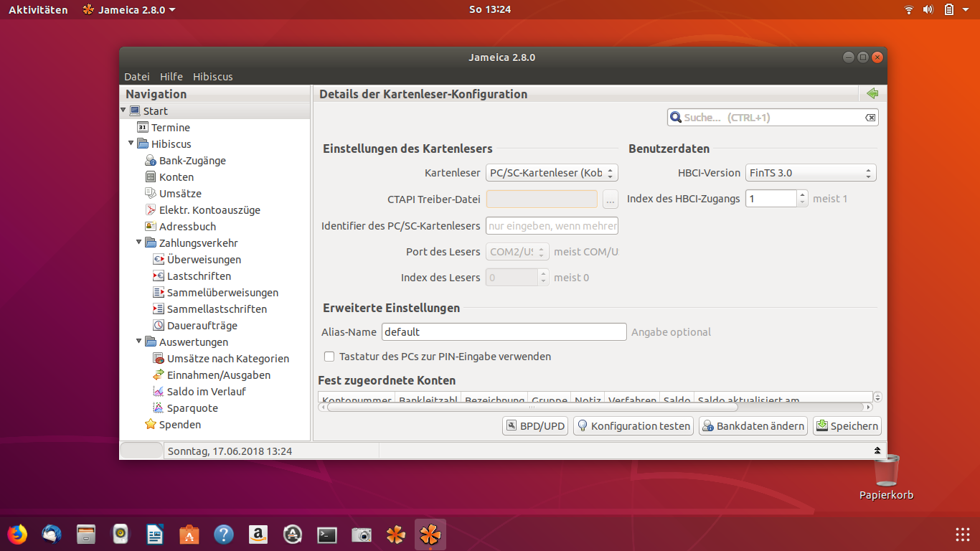Collapse the Start tree node
980x551 pixels.
pyautogui.click(x=123, y=110)
